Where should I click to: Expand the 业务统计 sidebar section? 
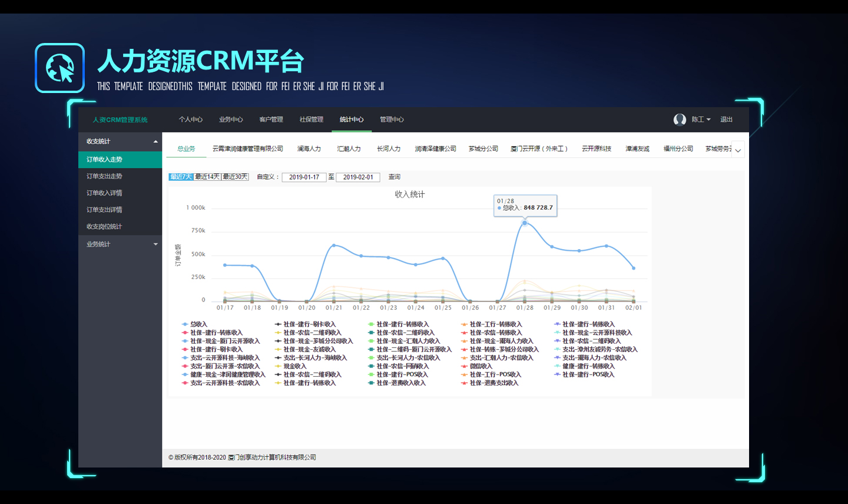[x=120, y=244]
